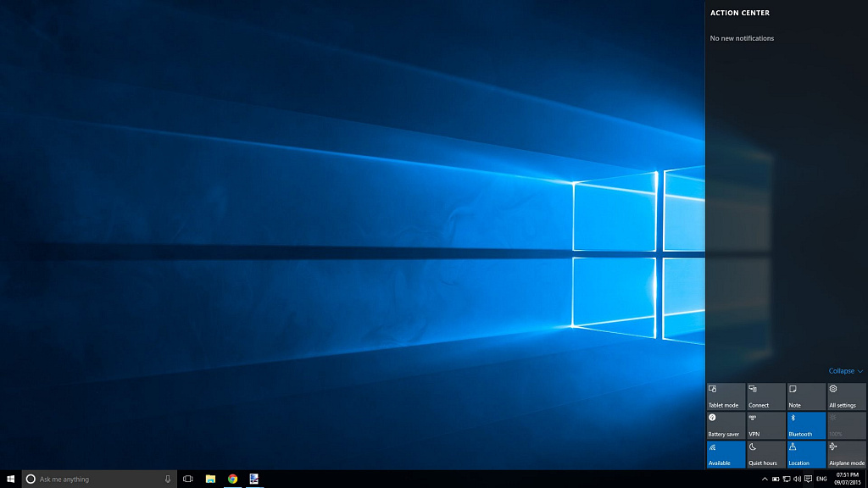
Task: Open the app pinned after Chrome
Action: (x=254, y=480)
